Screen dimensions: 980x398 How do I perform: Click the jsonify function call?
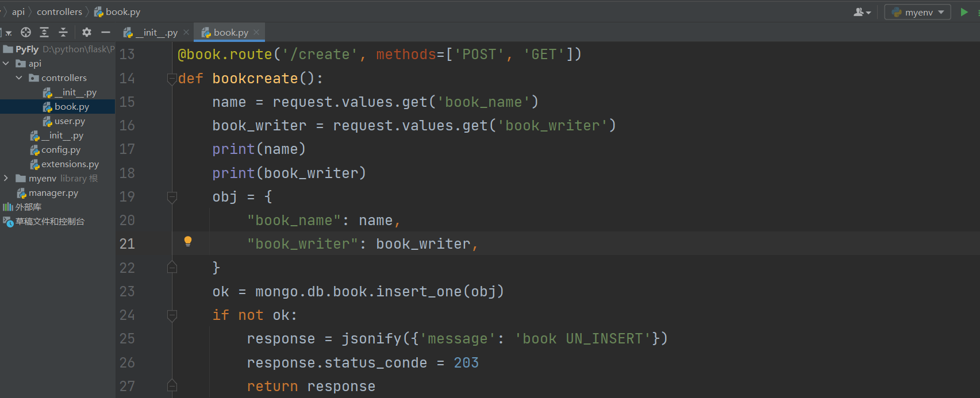tap(371, 339)
